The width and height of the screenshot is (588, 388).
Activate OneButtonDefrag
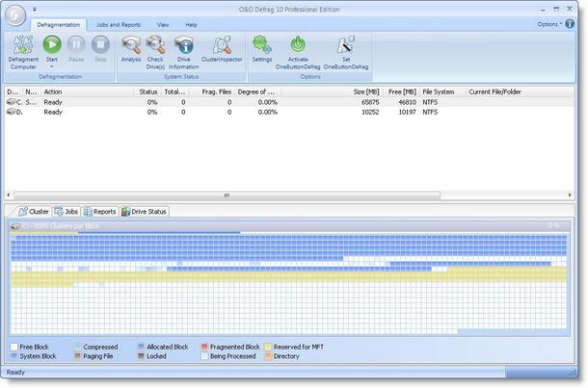tap(298, 44)
